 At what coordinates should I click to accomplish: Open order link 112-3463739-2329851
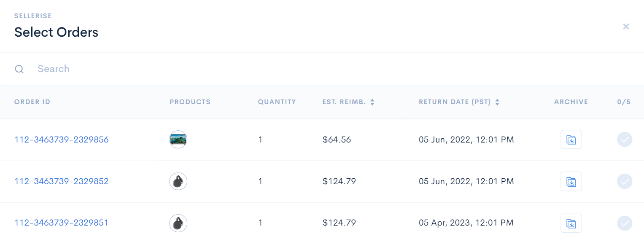(62, 223)
